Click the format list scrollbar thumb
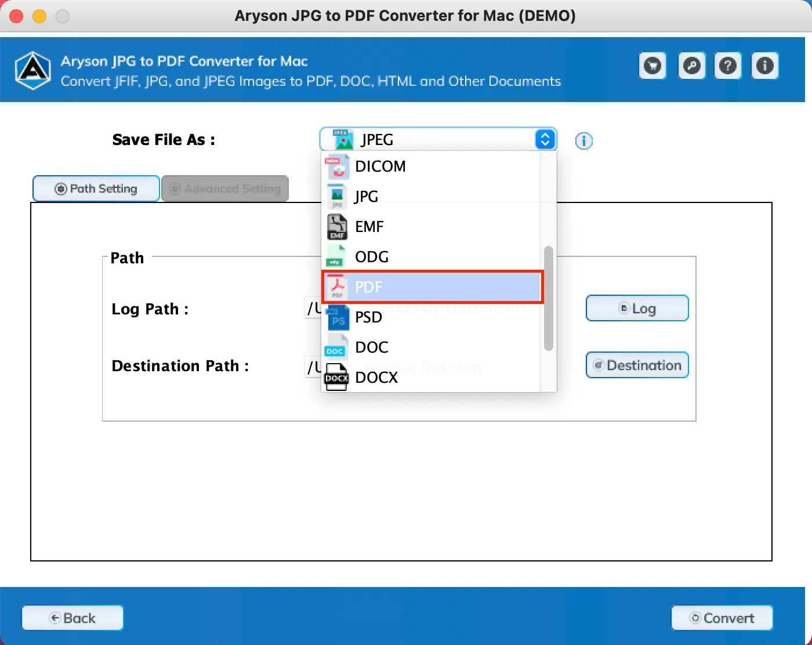The height and width of the screenshot is (645, 812). coord(549,298)
